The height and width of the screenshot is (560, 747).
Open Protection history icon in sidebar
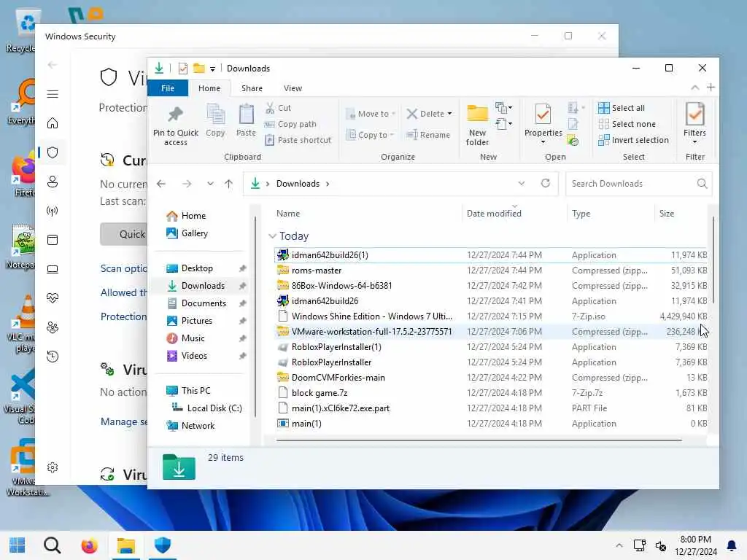tap(53, 356)
